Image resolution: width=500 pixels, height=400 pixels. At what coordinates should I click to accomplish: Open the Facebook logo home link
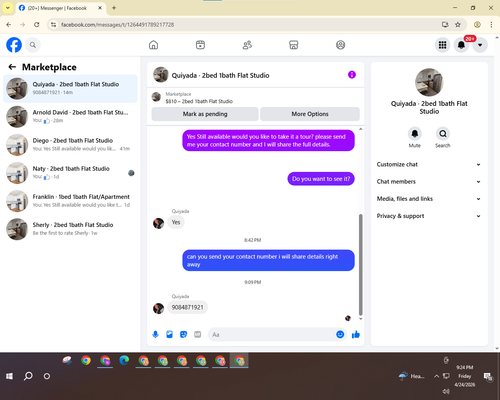pos(14,45)
